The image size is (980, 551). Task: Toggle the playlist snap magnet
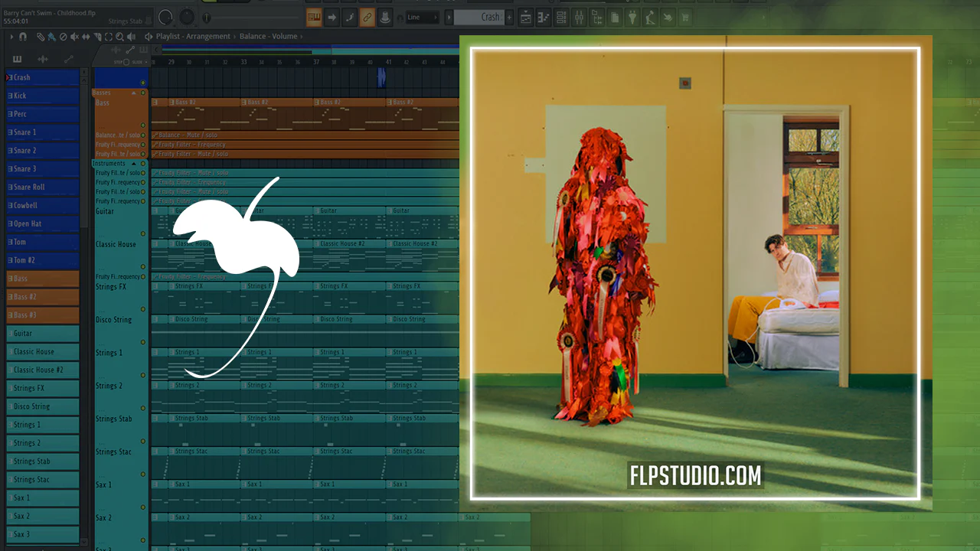pos(23,36)
